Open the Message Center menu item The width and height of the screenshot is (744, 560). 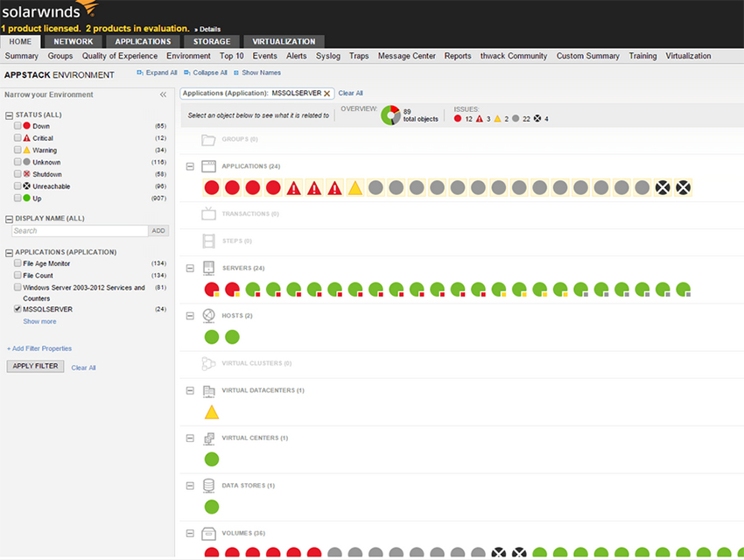point(407,56)
